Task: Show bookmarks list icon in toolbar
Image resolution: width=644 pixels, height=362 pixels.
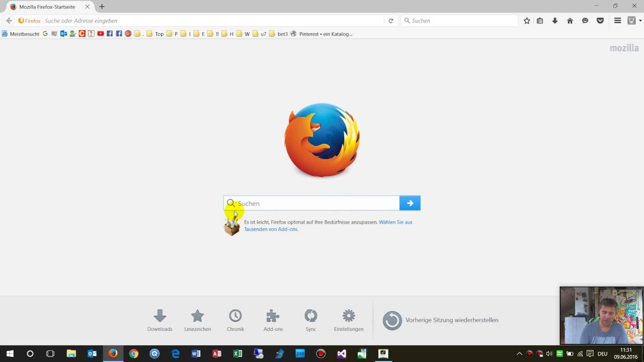Action: (x=540, y=21)
